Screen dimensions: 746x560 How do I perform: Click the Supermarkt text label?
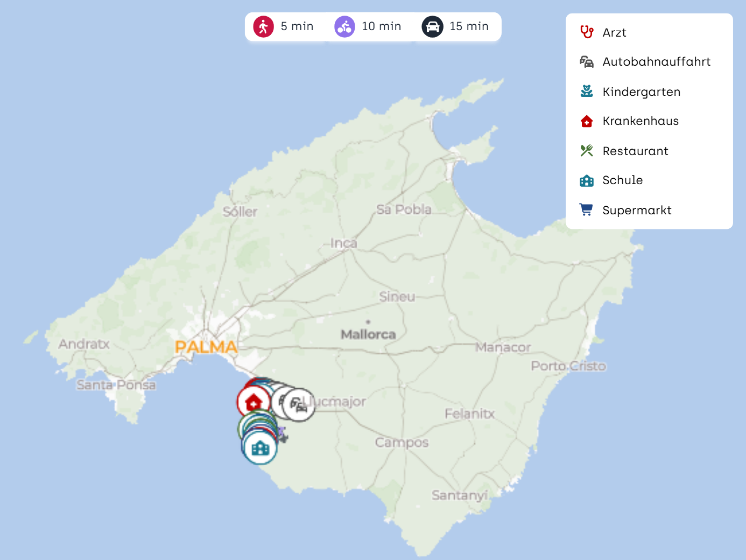pos(637,211)
